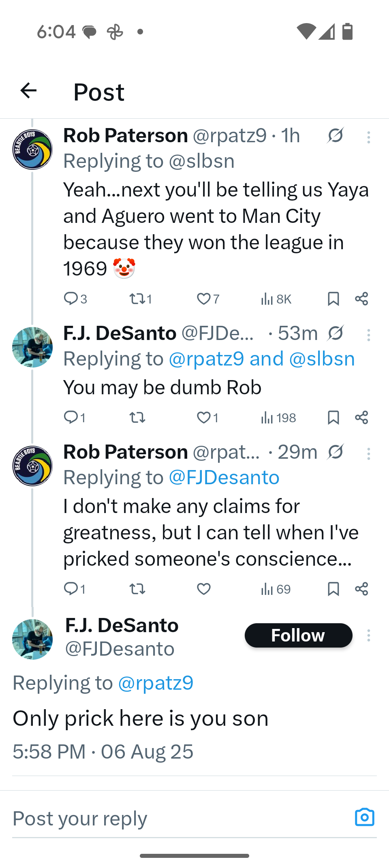The image size is (389, 868).
Task: View analytics for the 69-view reply
Action: (276, 589)
